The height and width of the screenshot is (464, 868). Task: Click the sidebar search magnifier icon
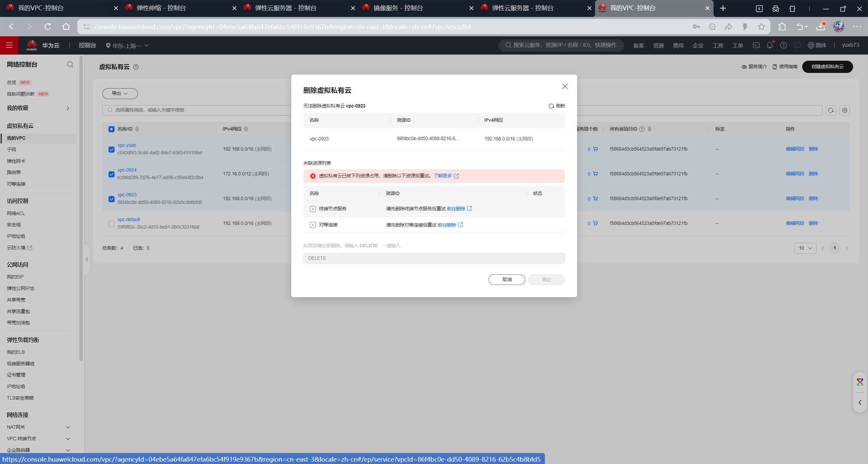pos(70,64)
